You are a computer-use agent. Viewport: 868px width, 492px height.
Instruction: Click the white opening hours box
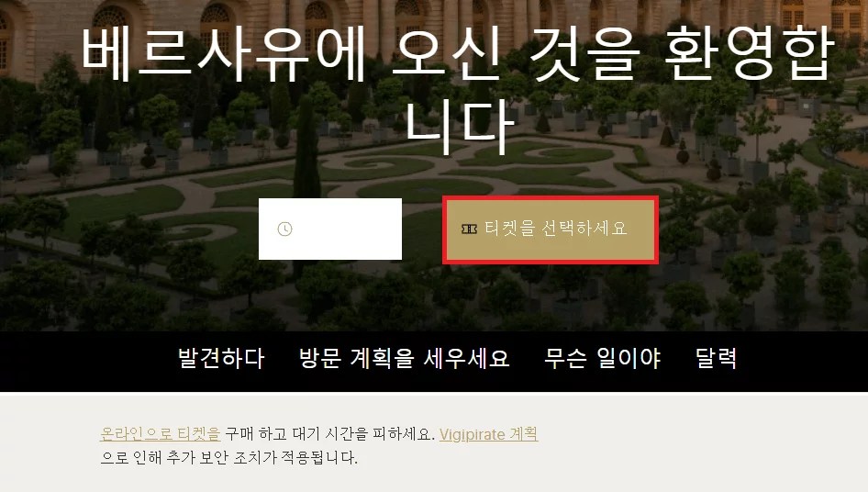(x=330, y=229)
